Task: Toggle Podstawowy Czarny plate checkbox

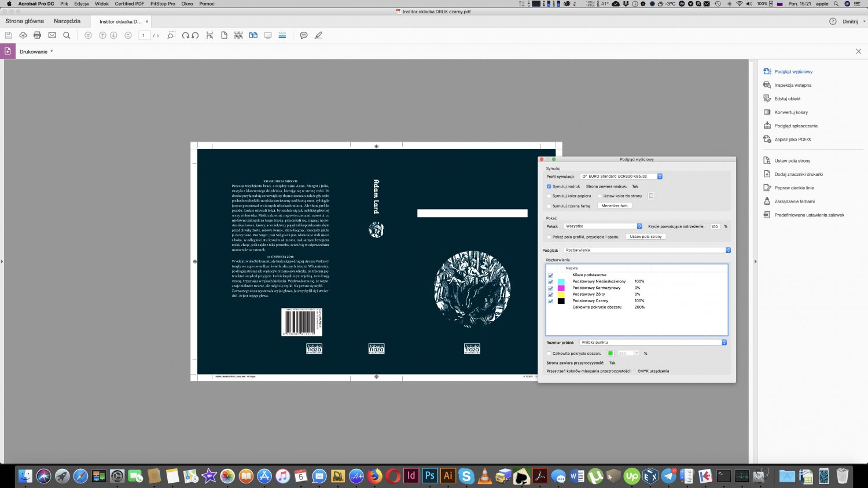Action: tap(550, 301)
